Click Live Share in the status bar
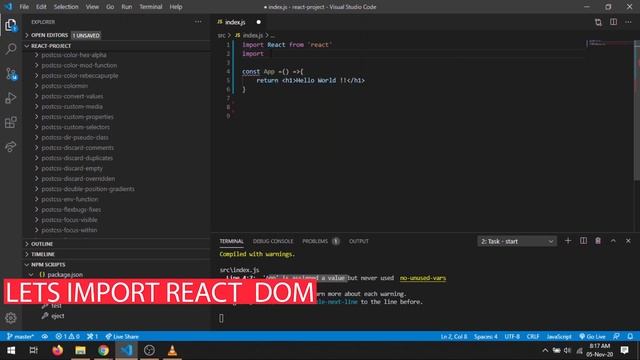 pos(122,336)
